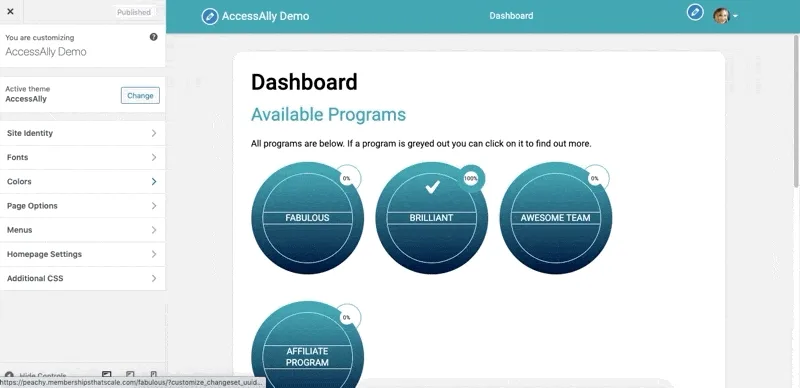This screenshot has width=800, height=388.
Task: Switch to the tablet preview device icon
Action: click(130, 375)
